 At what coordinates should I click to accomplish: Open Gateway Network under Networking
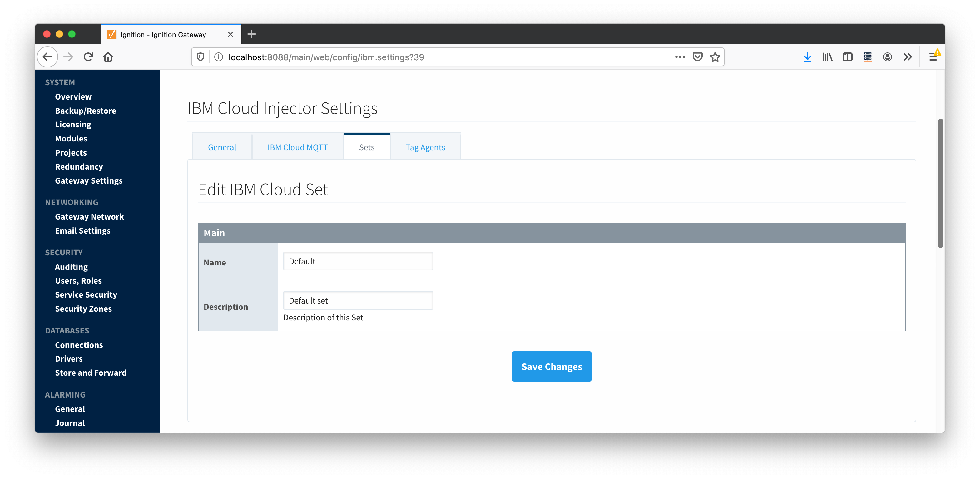click(x=89, y=216)
